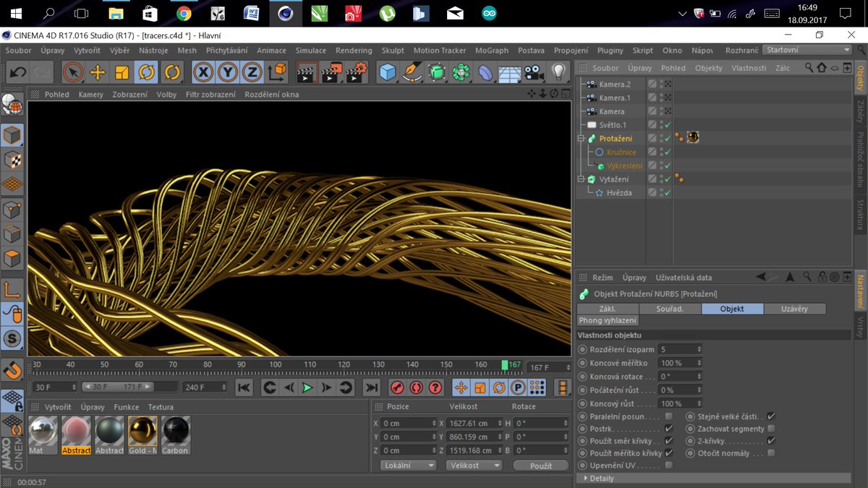Toggle the Zachovat segmenty checkbox
The height and width of the screenshot is (488, 868).
[771, 429]
